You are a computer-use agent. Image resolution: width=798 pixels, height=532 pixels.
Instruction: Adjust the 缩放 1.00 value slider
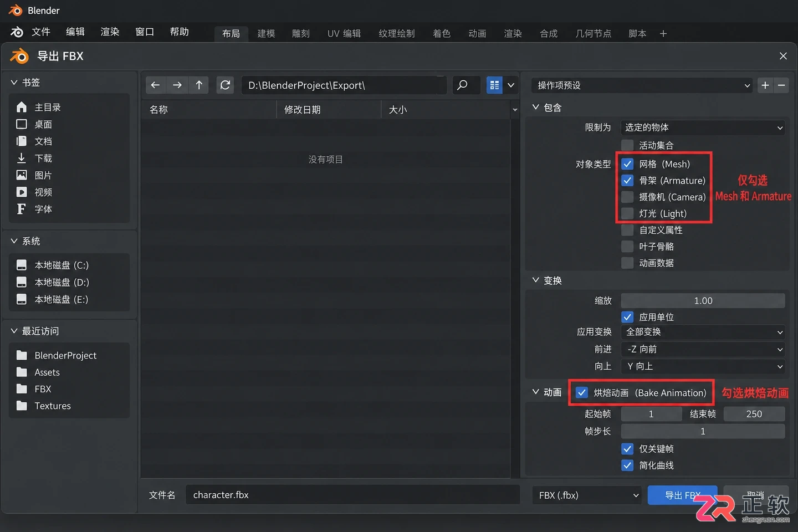tap(703, 301)
